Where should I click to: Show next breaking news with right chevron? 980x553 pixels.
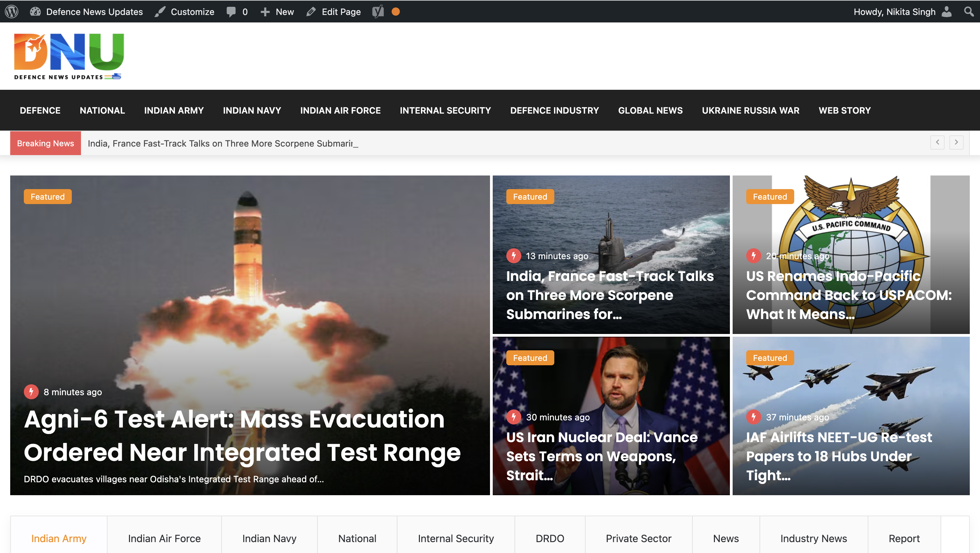[x=957, y=142]
